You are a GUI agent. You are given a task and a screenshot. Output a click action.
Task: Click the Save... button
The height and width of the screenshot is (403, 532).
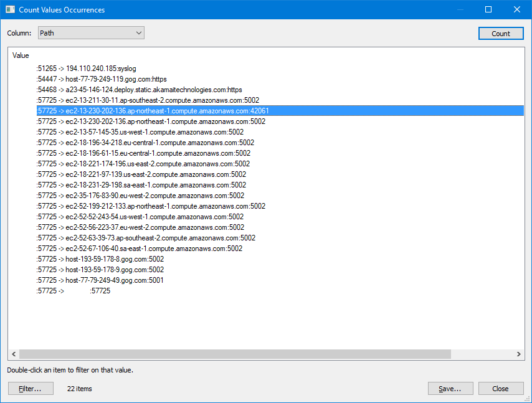tap(450, 389)
